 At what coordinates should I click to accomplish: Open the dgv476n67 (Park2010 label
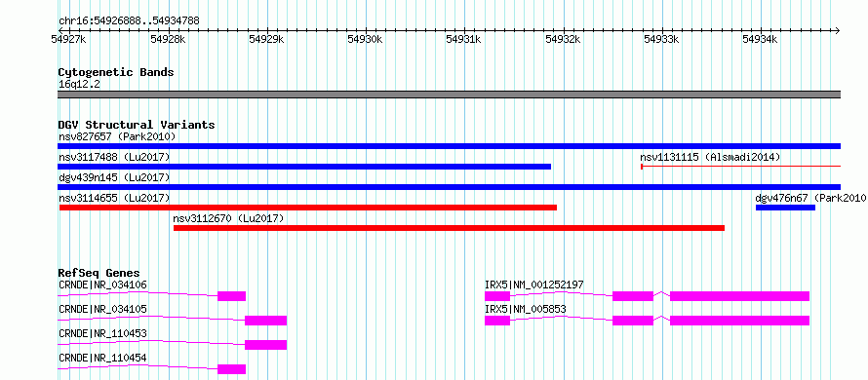[x=810, y=198]
